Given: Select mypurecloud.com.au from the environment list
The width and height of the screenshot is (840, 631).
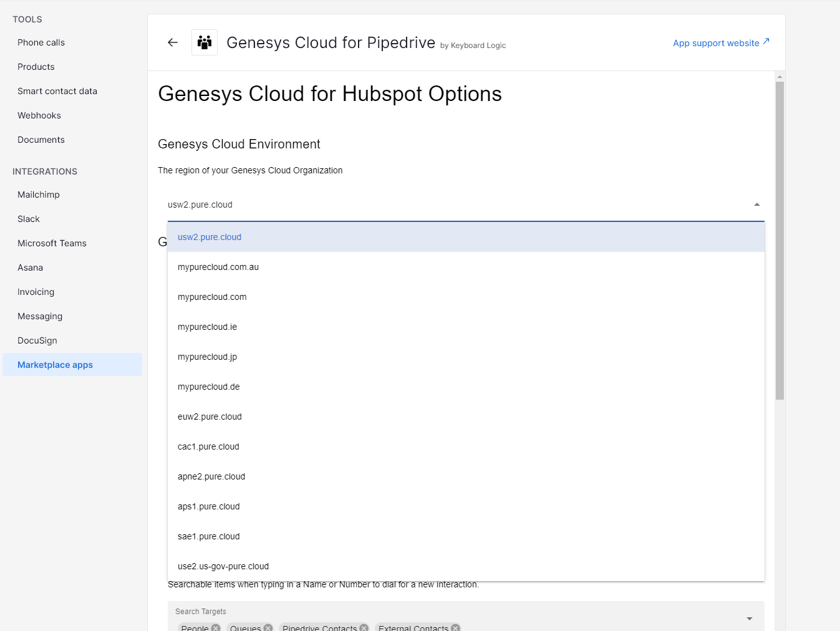Looking at the screenshot, I should (218, 267).
